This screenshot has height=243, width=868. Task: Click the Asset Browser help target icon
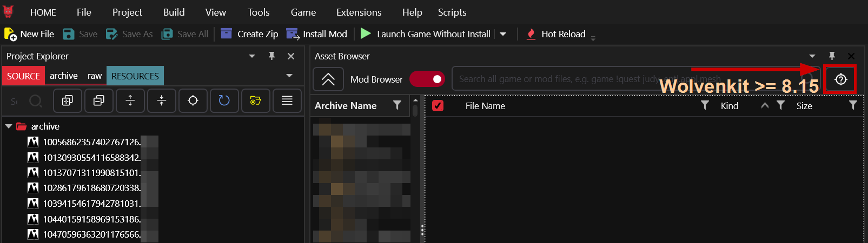point(840,79)
